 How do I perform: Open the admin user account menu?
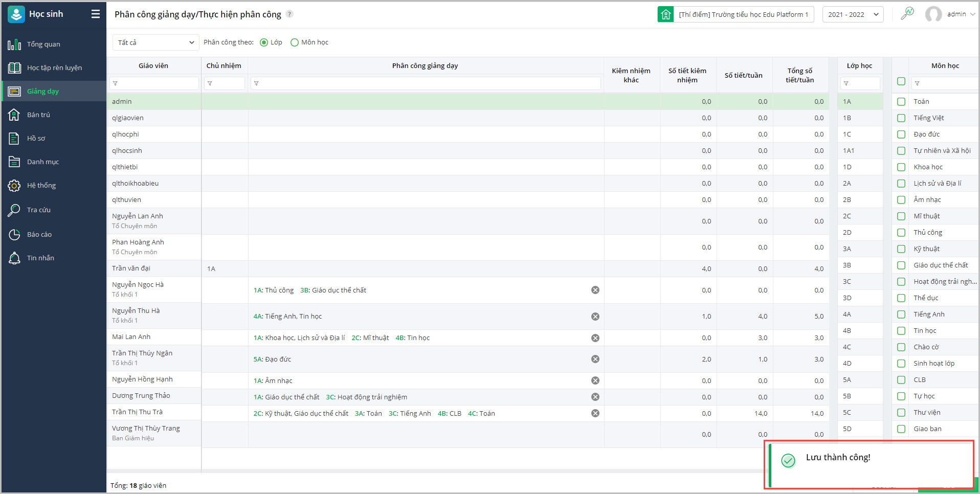950,14
